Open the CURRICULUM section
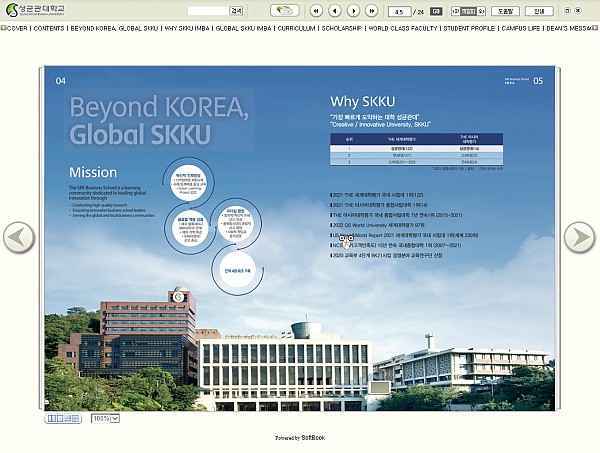600x453 pixels. pos(297,28)
